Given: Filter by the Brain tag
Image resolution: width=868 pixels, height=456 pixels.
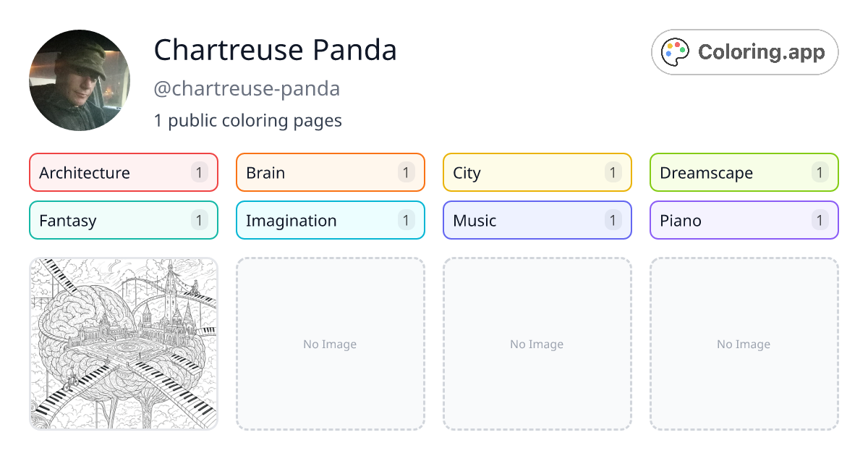Looking at the screenshot, I should (x=330, y=172).
